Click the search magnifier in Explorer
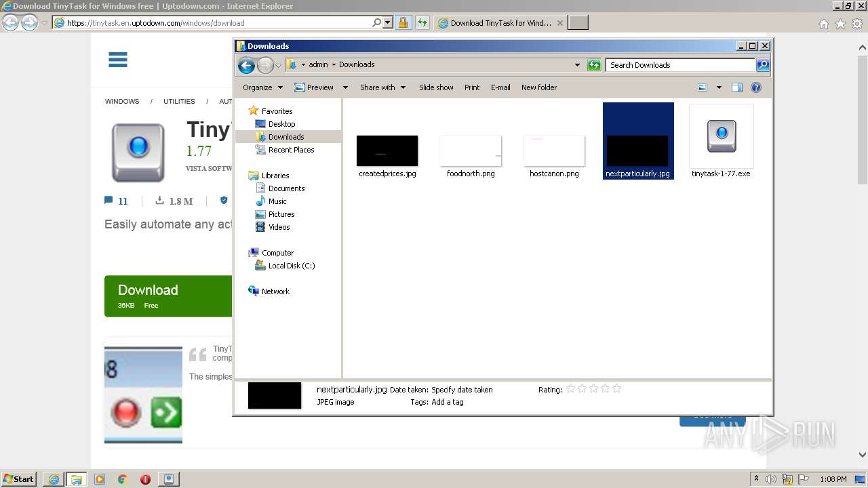 point(763,65)
